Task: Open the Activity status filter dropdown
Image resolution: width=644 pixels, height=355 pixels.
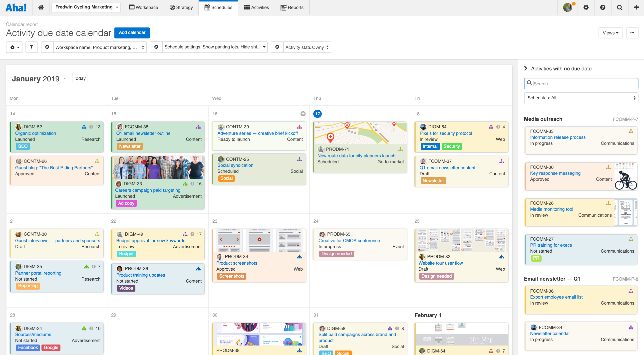Action: click(x=307, y=47)
